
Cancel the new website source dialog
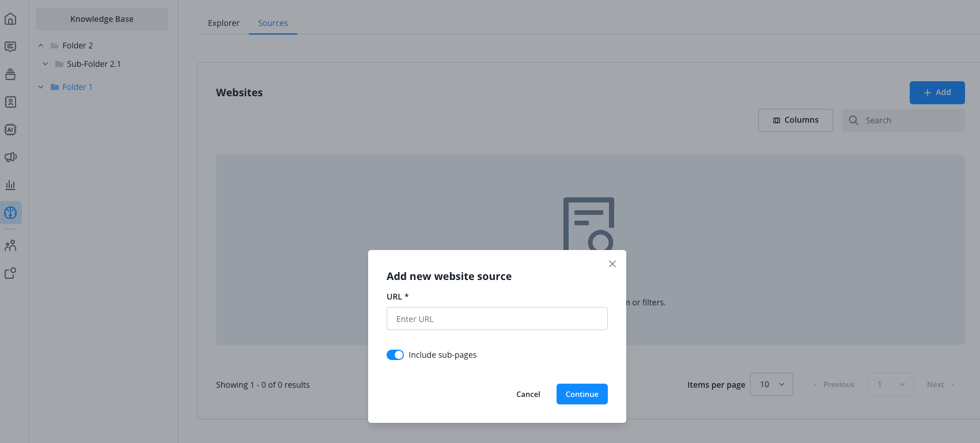click(528, 394)
